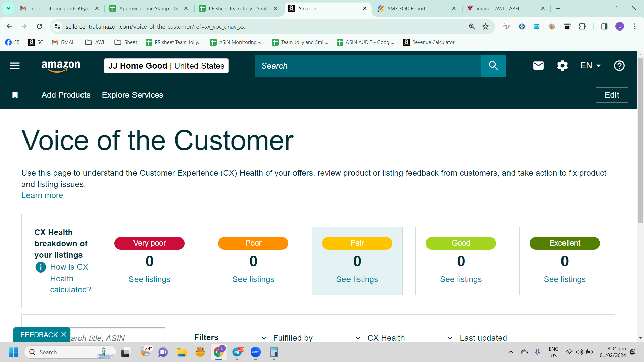The height and width of the screenshot is (362, 644).
Task: Open the Chrome profile avatar
Action: pyautogui.click(x=620, y=26)
